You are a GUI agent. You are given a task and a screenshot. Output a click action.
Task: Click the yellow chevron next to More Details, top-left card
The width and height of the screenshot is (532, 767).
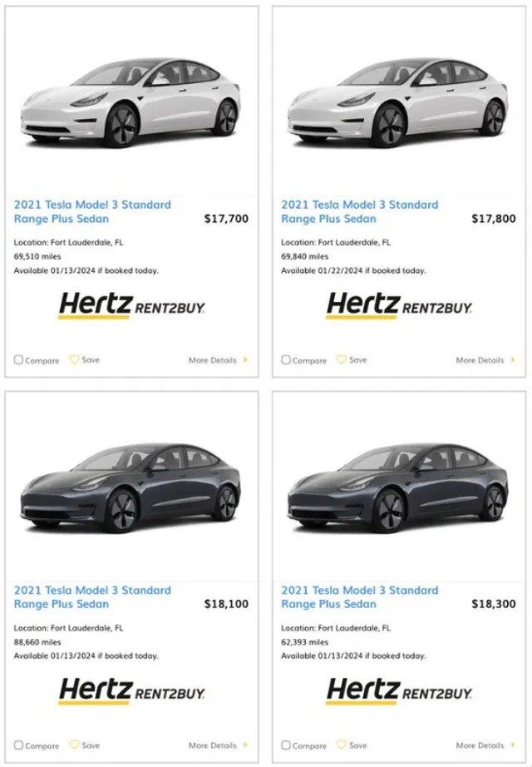coord(244,359)
